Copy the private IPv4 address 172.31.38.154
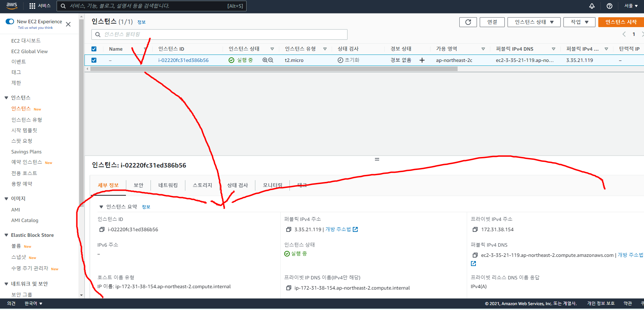 pyautogui.click(x=475, y=229)
